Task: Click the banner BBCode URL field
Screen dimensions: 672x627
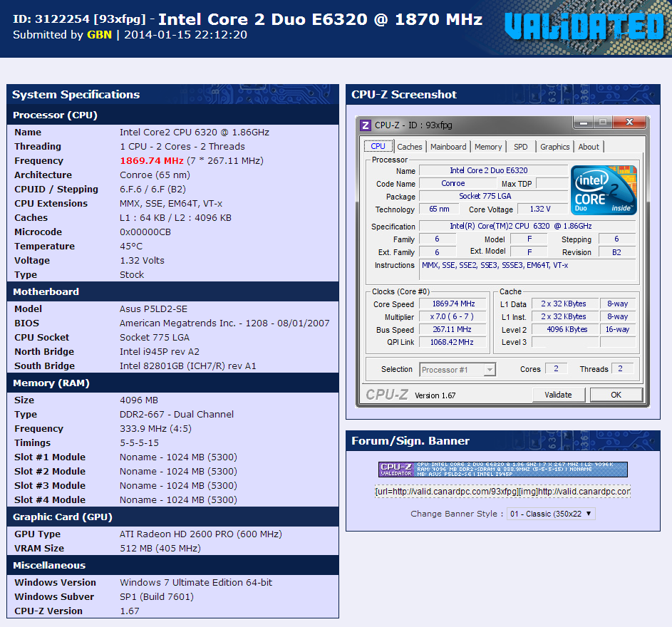Action: point(502,491)
